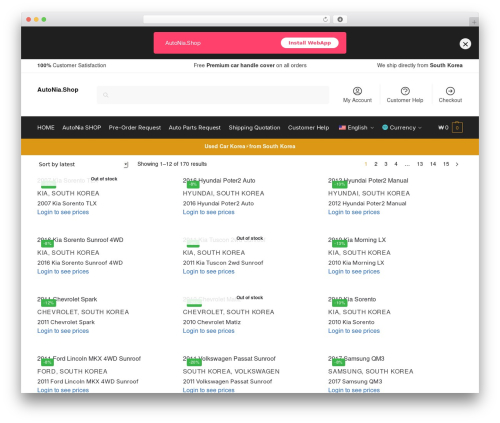Open a new browser tab with plus
The height and width of the screenshot is (423, 500).
pos(474,22)
